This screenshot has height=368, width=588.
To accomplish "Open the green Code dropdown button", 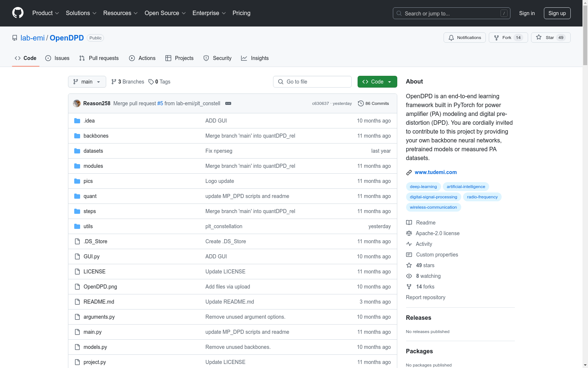I will [377, 82].
